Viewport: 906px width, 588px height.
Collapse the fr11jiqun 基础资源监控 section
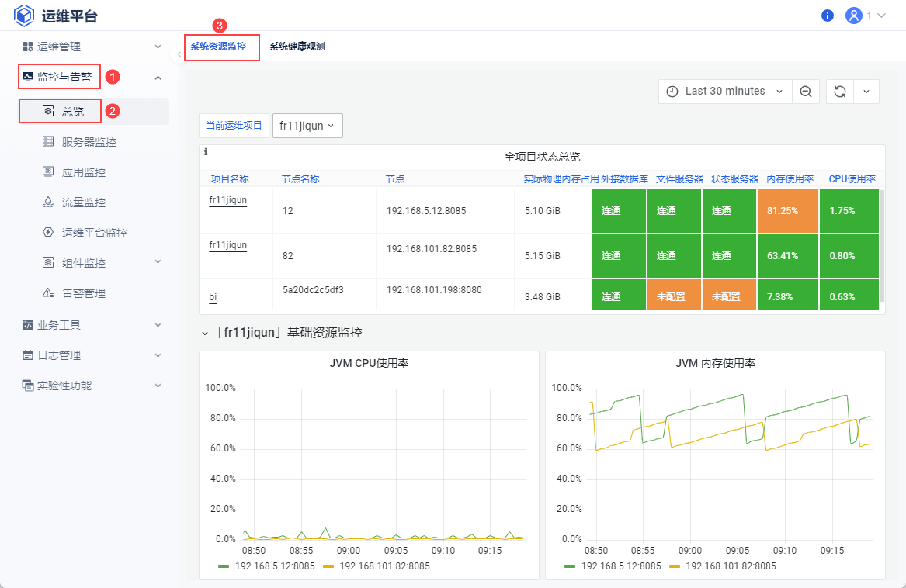(205, 333)
